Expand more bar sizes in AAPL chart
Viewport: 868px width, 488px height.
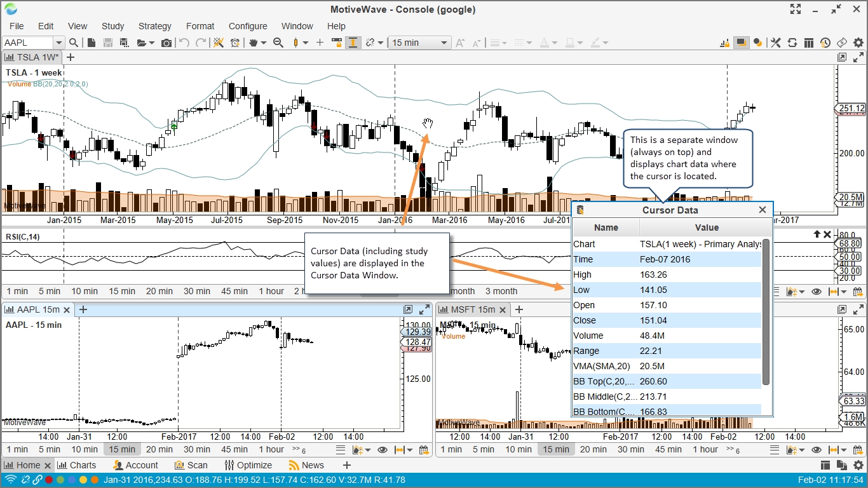[299, 450]
